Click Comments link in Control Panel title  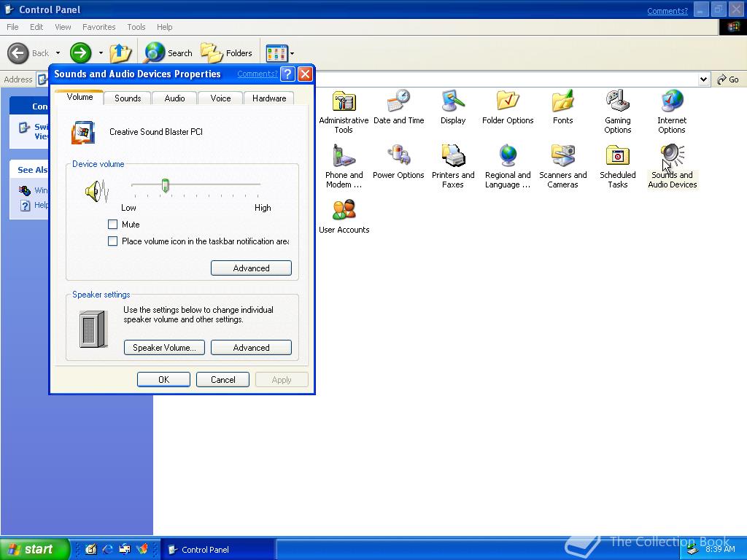pos(667,11)
